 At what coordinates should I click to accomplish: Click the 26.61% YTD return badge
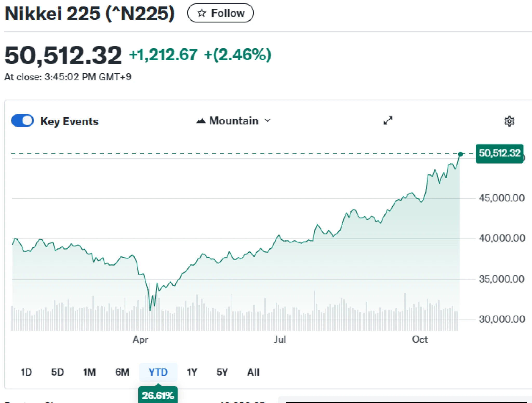pyautogui.click(x=158, y=395)
